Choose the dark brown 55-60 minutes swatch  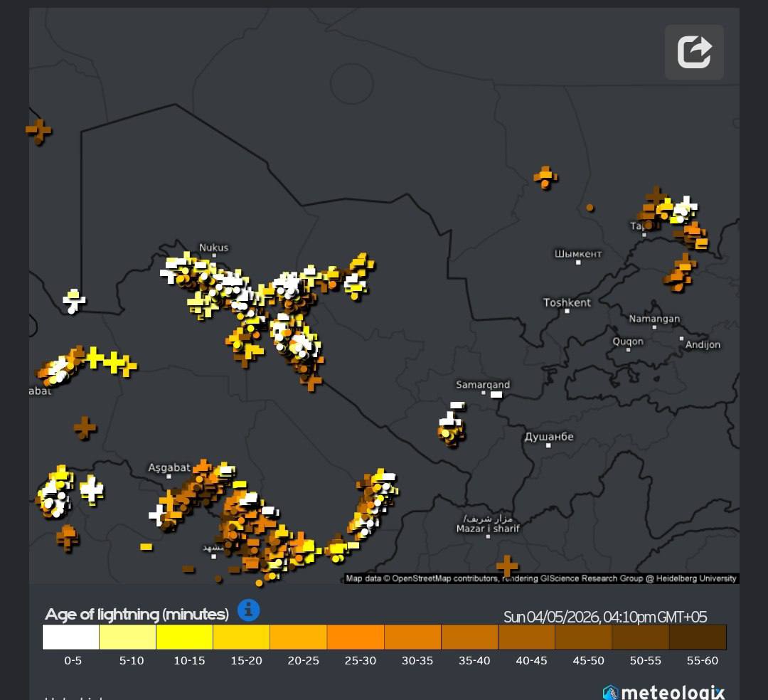(x=698, y=637)
